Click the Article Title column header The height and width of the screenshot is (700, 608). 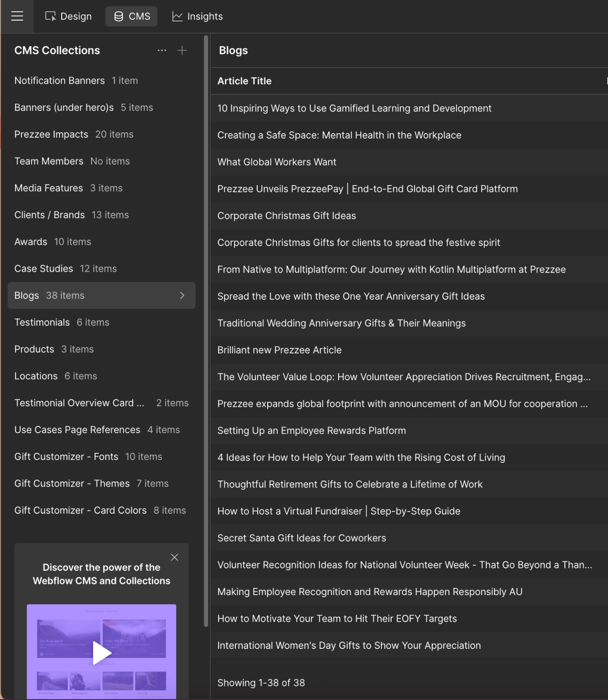[245, 81]
